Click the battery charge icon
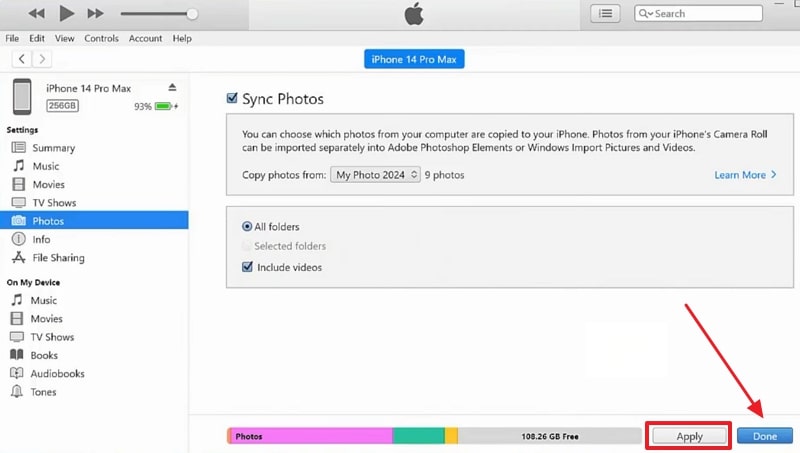Screen dimensions: 800x453 coord(165,106)
